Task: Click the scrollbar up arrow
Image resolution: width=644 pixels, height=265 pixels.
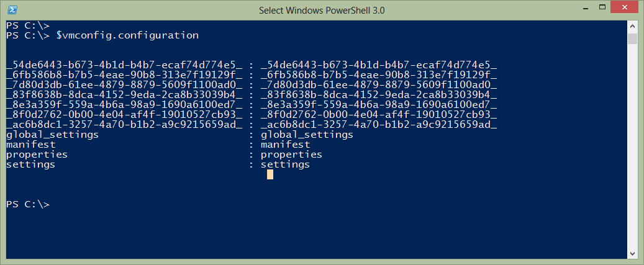Action: coord(632,26)
